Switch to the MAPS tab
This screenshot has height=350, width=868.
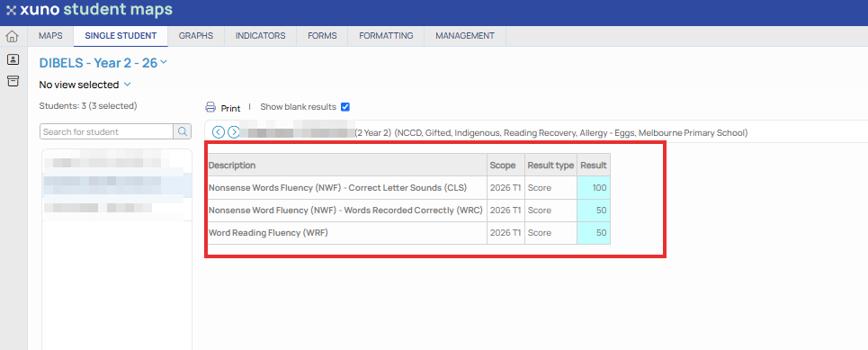pyautogui.click(x=50, y=36)
